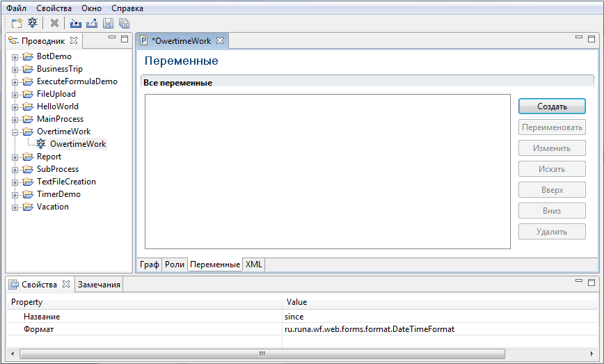Select the Свойства view tab
Image resolution: width=604 pixels, height=364 pixels.
39,284
